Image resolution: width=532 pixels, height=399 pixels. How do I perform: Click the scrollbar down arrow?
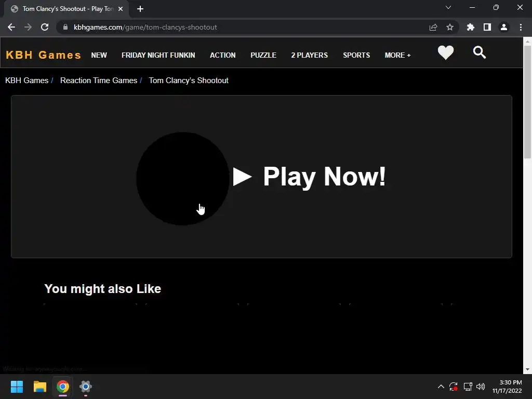(x=527, y=369)
